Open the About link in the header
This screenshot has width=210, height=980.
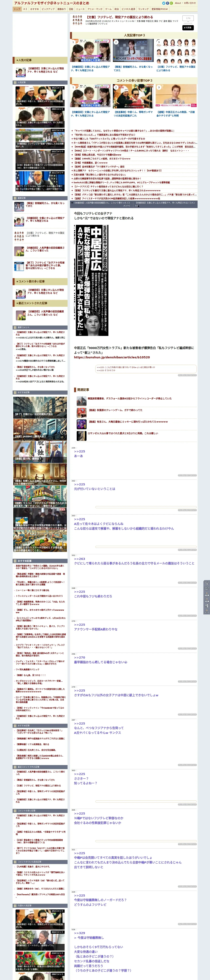[178, 3]
